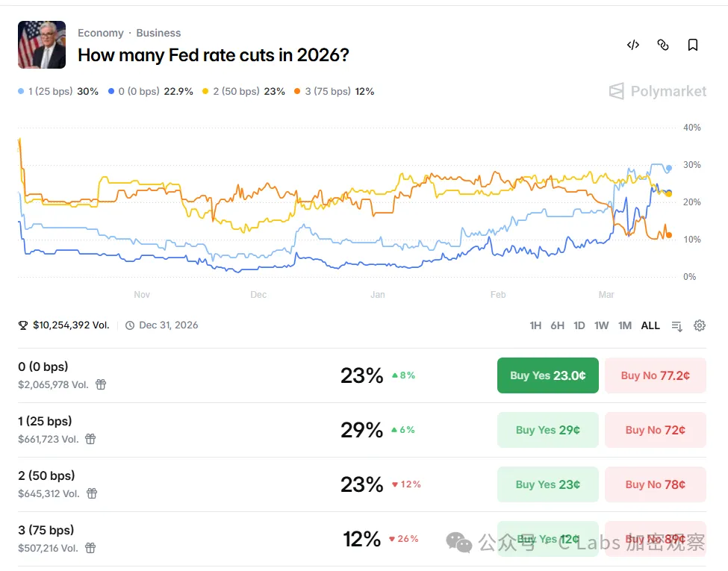Click the Powell market thumbnail image
728x571 pixels.
pos(42,45)
